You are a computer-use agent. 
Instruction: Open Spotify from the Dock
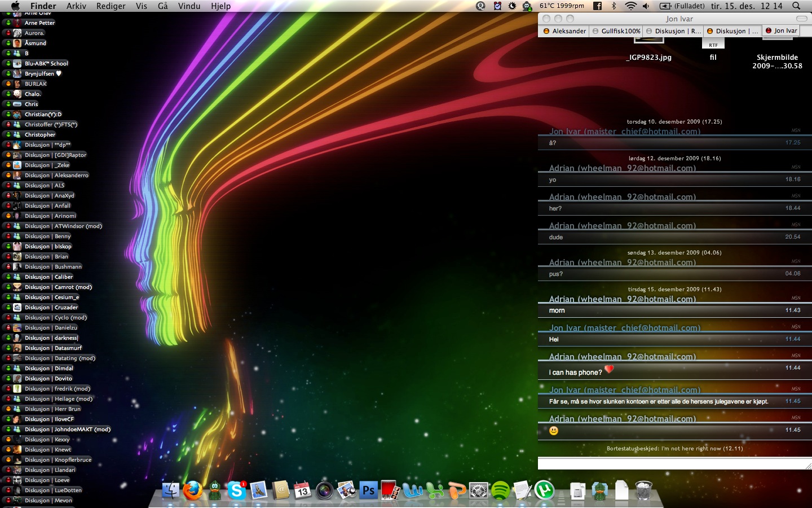tap(500, 490)
